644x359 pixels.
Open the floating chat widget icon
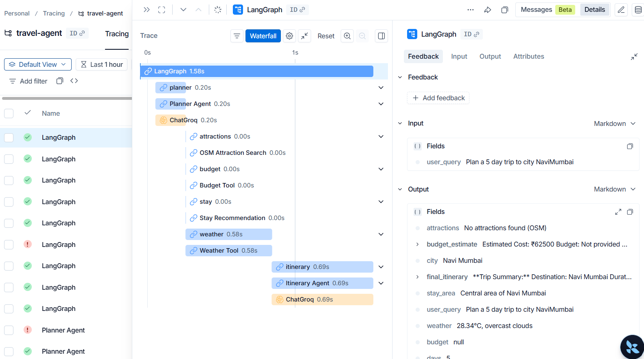coord(632,347)
